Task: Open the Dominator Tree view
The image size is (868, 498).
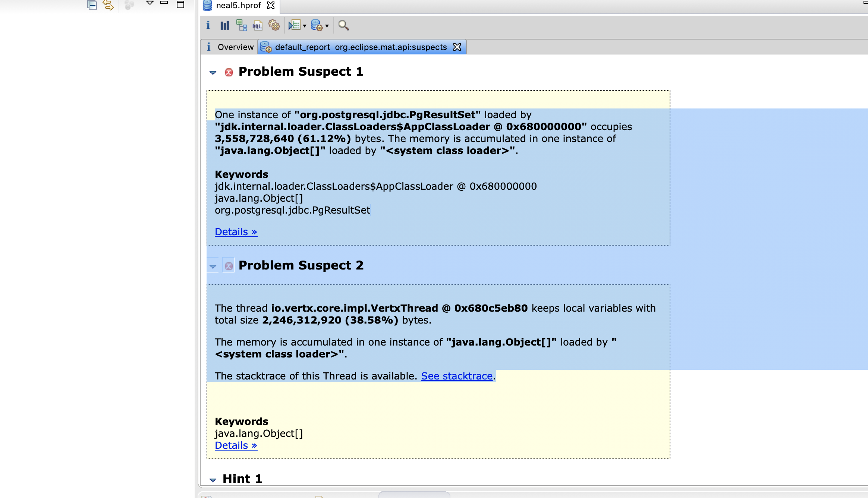Action: [241, 25]
